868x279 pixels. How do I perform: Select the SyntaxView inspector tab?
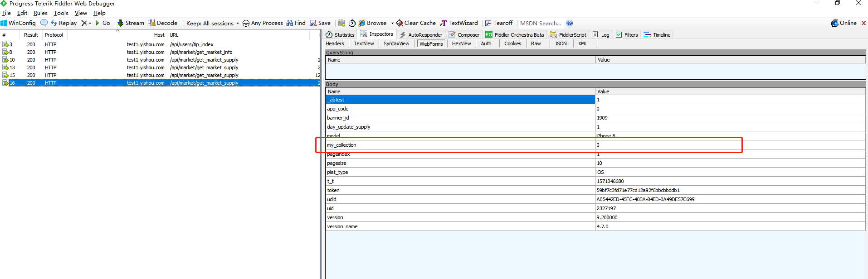[396, 44]
